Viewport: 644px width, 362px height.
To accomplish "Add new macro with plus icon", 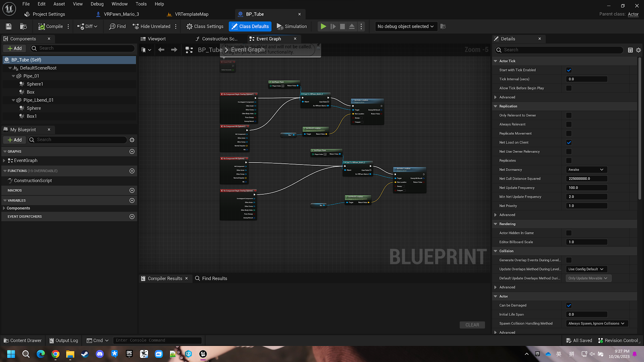I will coord(132,190).
